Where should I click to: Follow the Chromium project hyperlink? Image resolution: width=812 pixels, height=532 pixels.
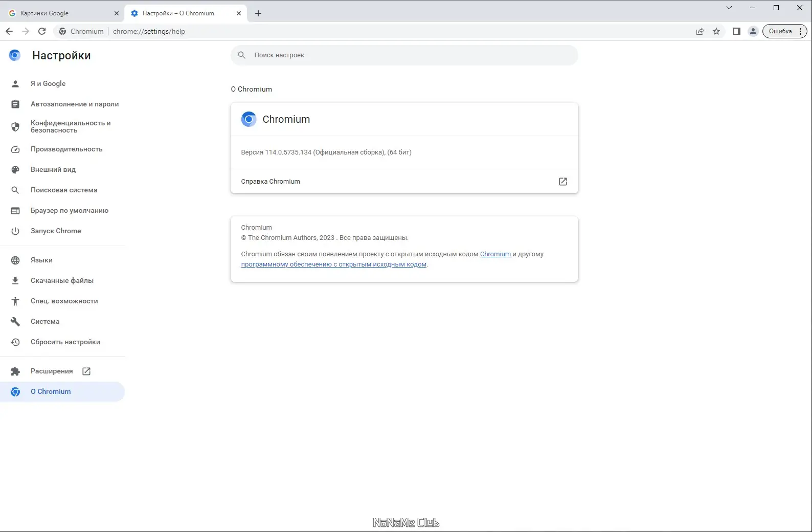tap(495, 254)
